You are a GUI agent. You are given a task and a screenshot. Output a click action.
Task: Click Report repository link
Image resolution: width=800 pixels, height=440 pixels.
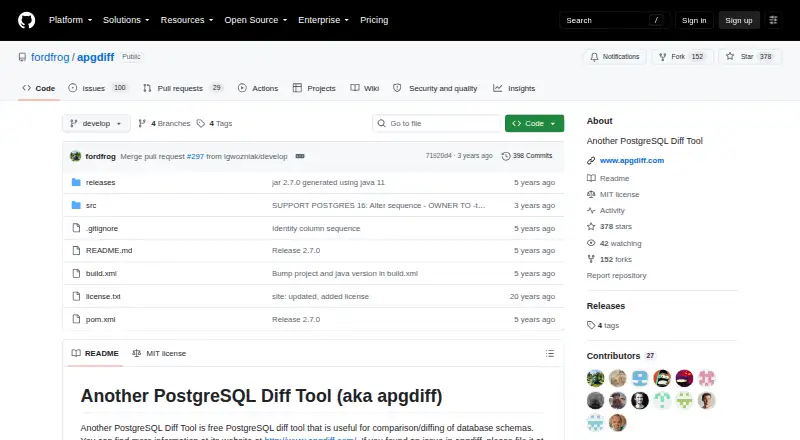tap(616, 275)
